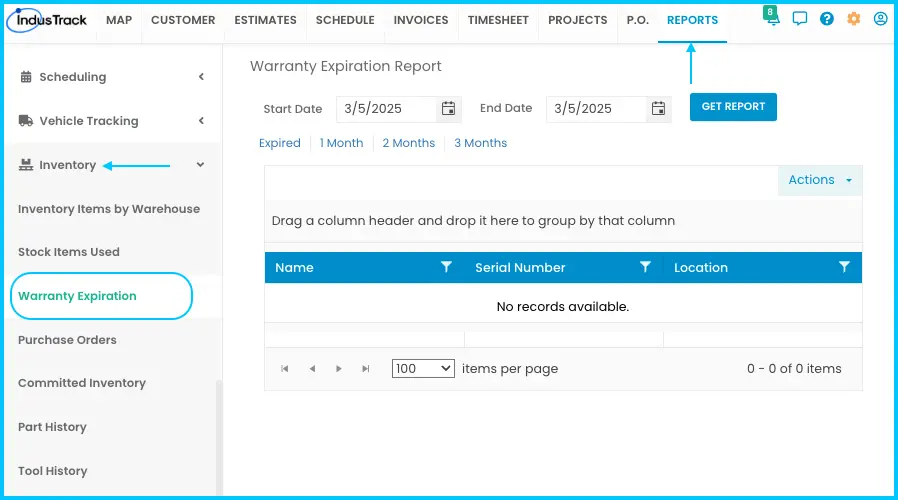Click the Start Date input field
898x500 pixels.
[387, 109]
